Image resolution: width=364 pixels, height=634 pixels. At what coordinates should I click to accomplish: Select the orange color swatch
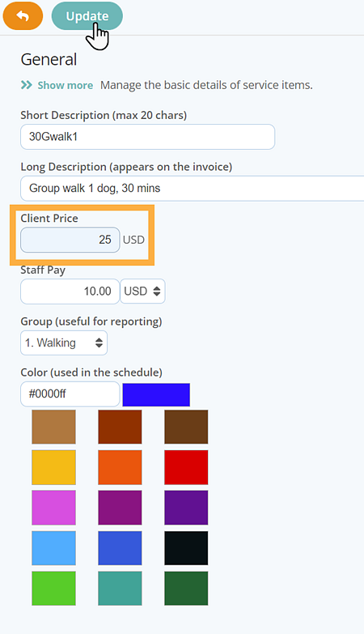pyautogui.click(x=120, y=467)
